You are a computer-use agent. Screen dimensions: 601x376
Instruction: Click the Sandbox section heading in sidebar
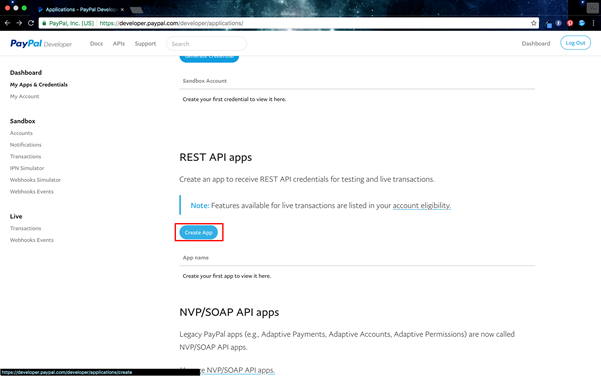(x=23, y=121)
